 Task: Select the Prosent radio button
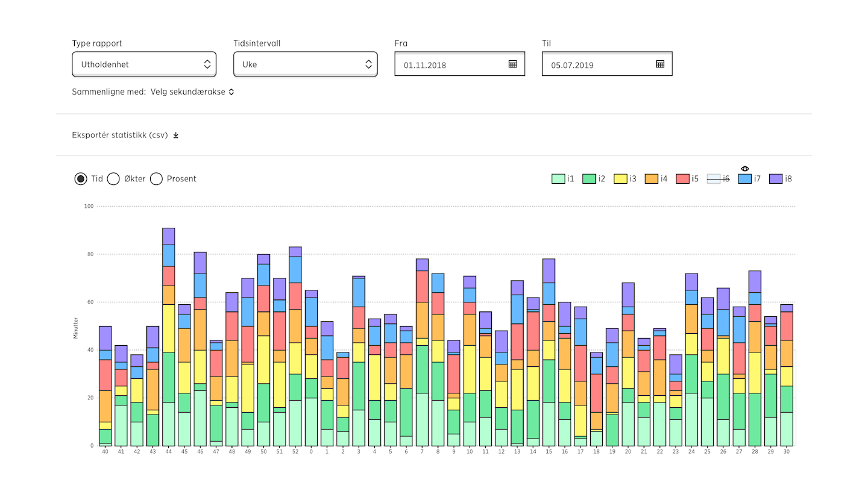[157, 179]
